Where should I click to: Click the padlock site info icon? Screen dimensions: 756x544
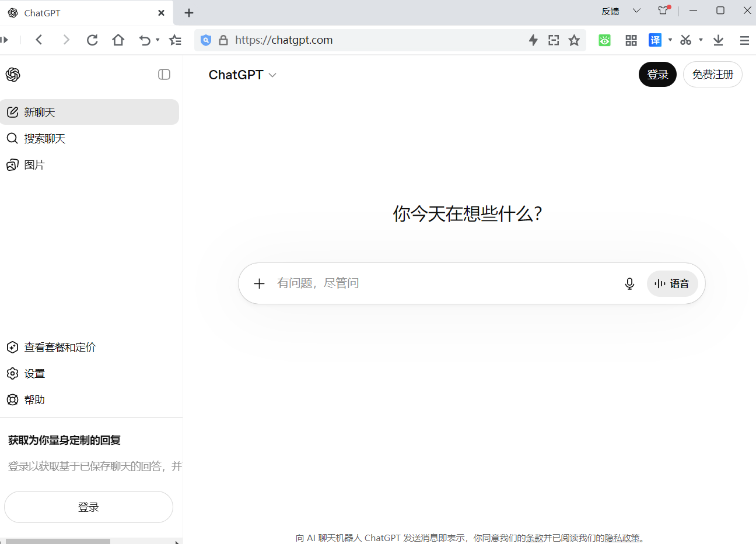click(x=223, y=40)
